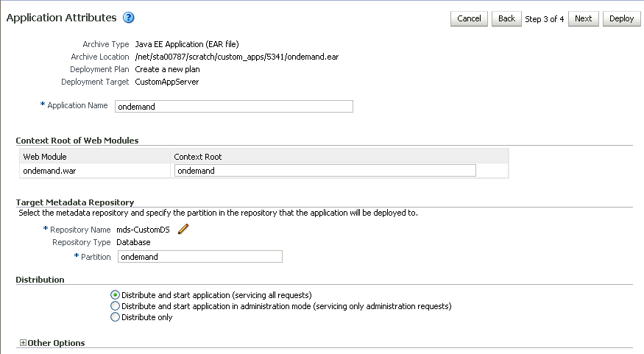Image resolution: width=644 pixels, height=354 pixels.
Task: Expand the Other Options section
Action: [24, 343]
